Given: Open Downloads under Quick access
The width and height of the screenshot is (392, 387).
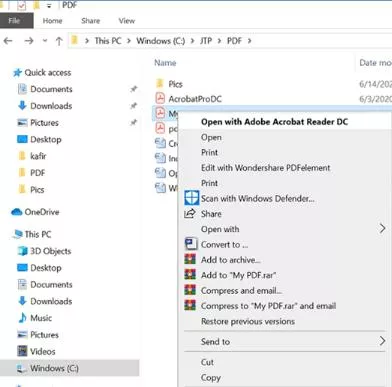Looking at the screenshot, I should point(51,106).
